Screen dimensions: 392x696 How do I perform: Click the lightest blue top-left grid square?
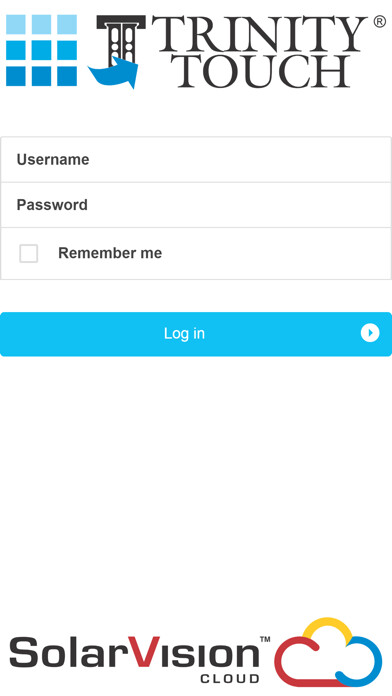tap(16, 24)
